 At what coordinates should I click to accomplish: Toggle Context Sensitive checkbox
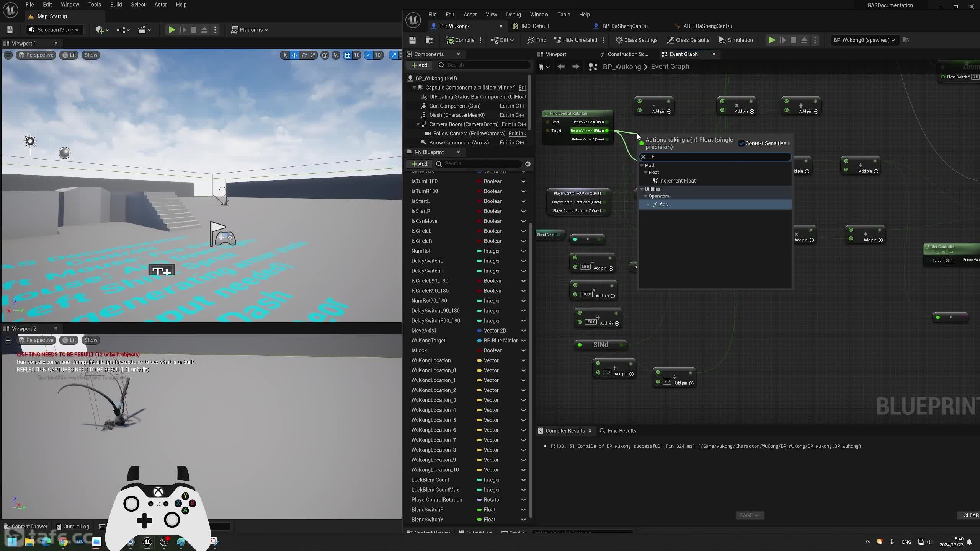742,143
